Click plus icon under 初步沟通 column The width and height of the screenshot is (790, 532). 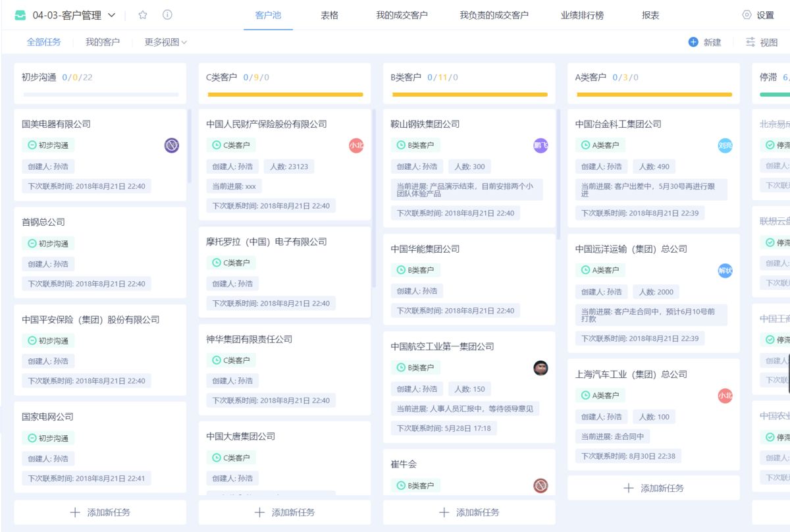click(75, 512)
